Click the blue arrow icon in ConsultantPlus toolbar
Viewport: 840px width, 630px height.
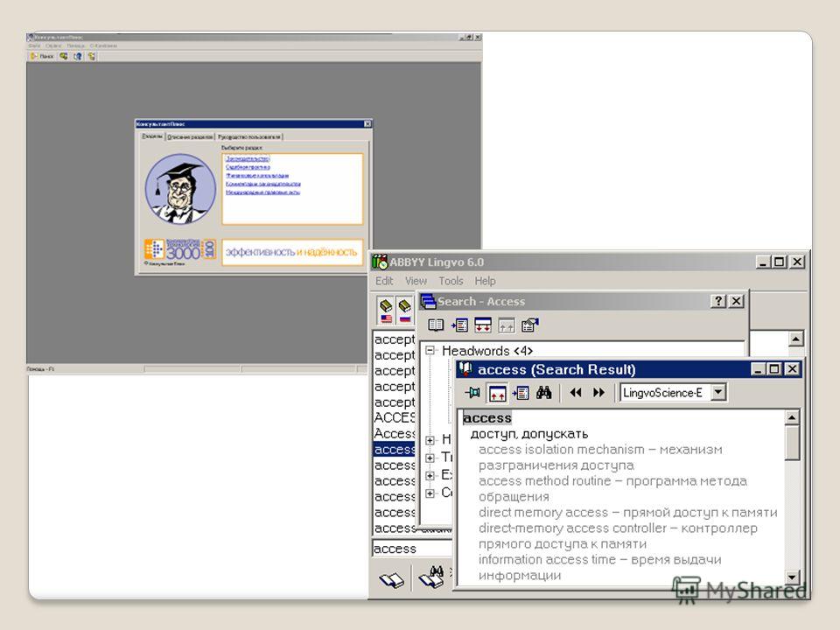click(x=78, y=56)
